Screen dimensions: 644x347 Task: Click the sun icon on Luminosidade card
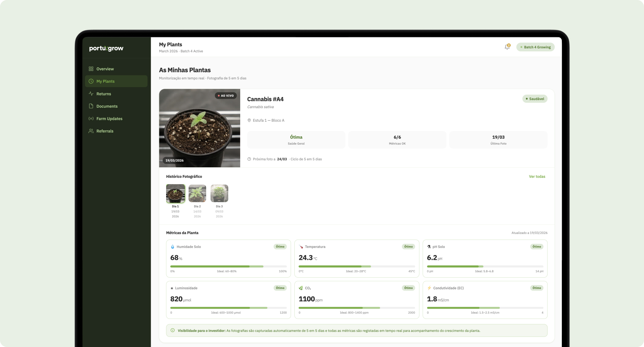tap(172, 288)
